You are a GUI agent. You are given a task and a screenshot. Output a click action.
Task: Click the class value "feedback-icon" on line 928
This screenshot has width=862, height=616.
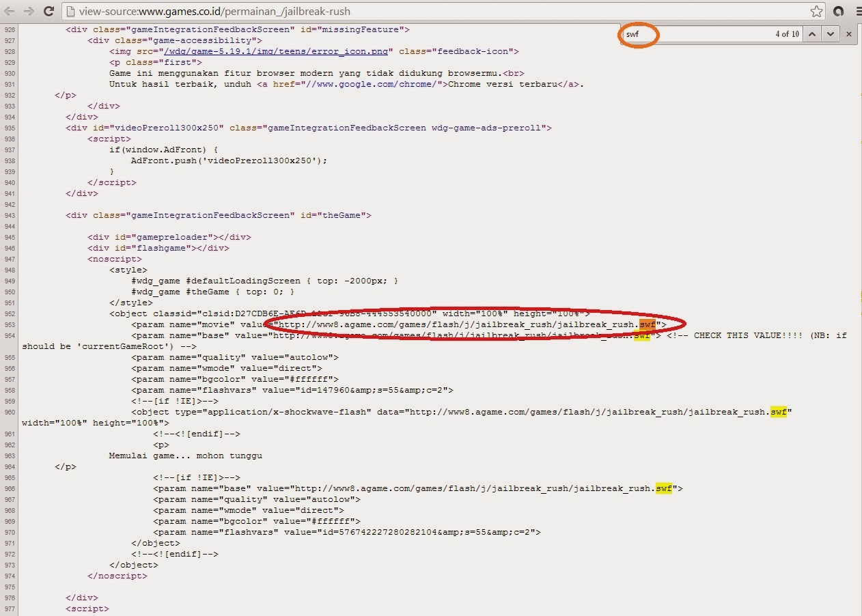[x=472, y=51]
